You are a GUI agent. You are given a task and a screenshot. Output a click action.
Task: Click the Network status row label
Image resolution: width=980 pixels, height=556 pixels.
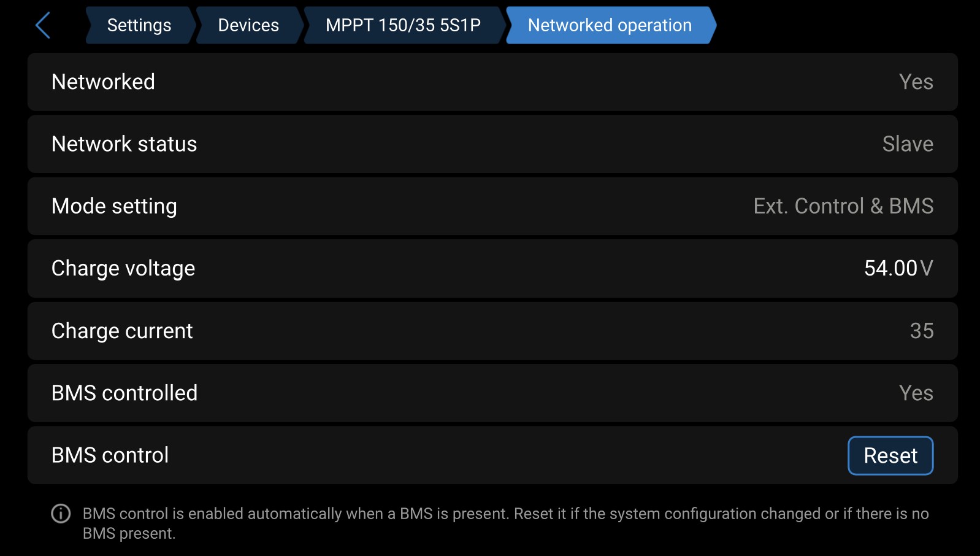coord(124,144)
